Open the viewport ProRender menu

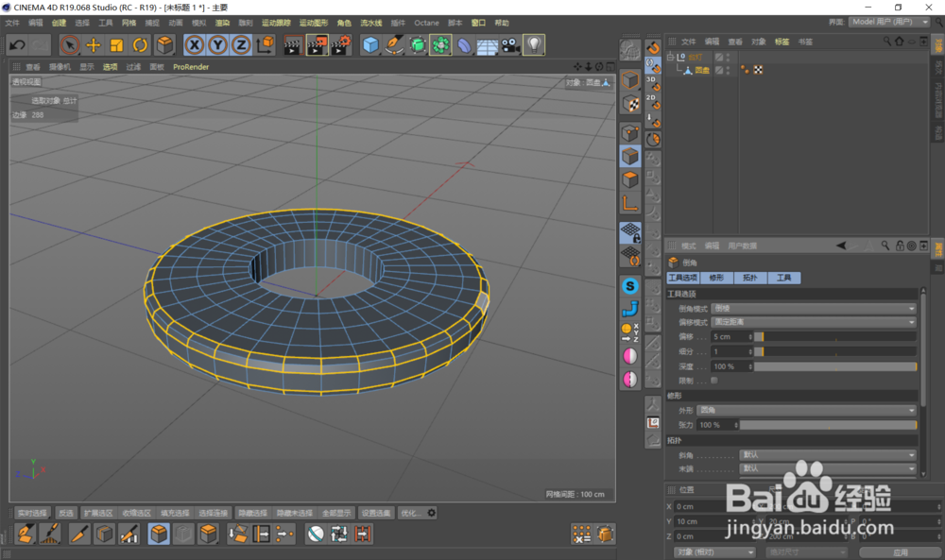[x=191, y=67]
